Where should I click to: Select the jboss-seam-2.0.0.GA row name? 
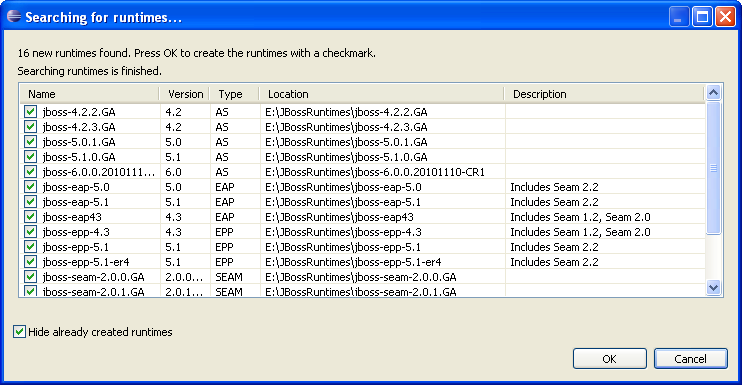[x=93, y=277]
